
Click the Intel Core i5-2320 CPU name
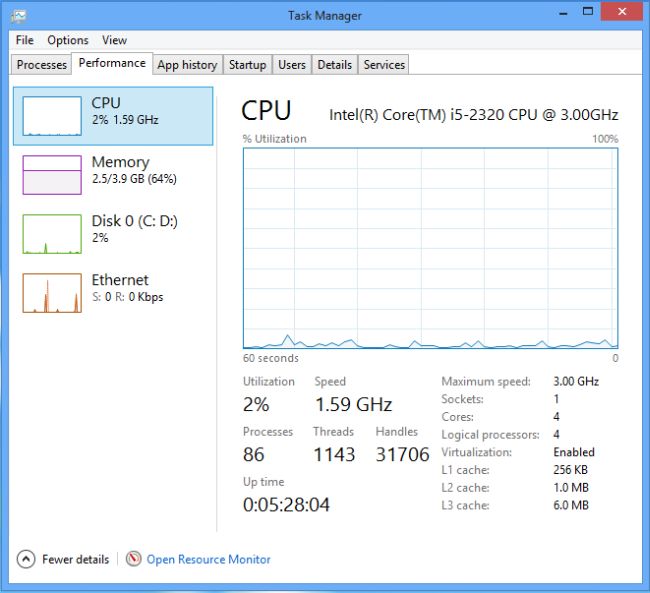[x=473, y=115]
